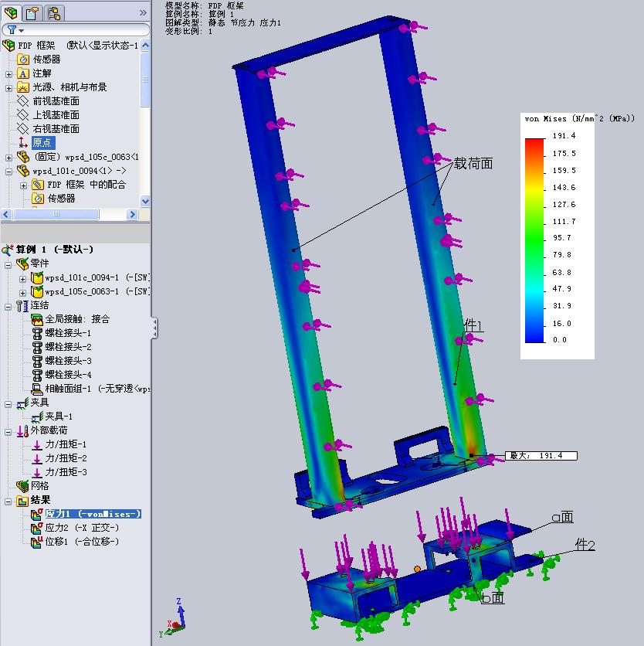Select the 网格 mesh icon
Viewport: 644px width, 646px height.
(x=22, y=486)
